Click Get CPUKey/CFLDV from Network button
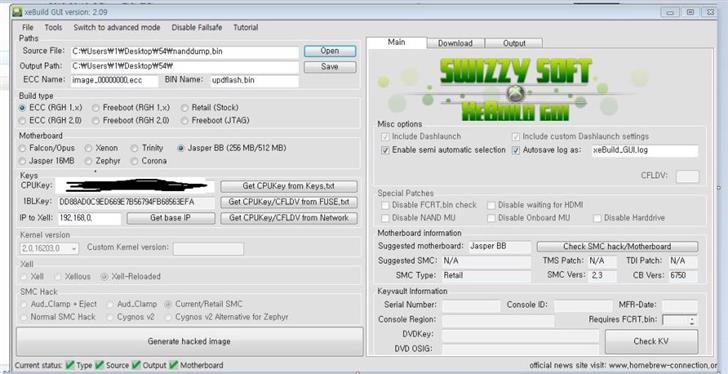728x374 pixels. pyautogui.click(x=288, y=218)
